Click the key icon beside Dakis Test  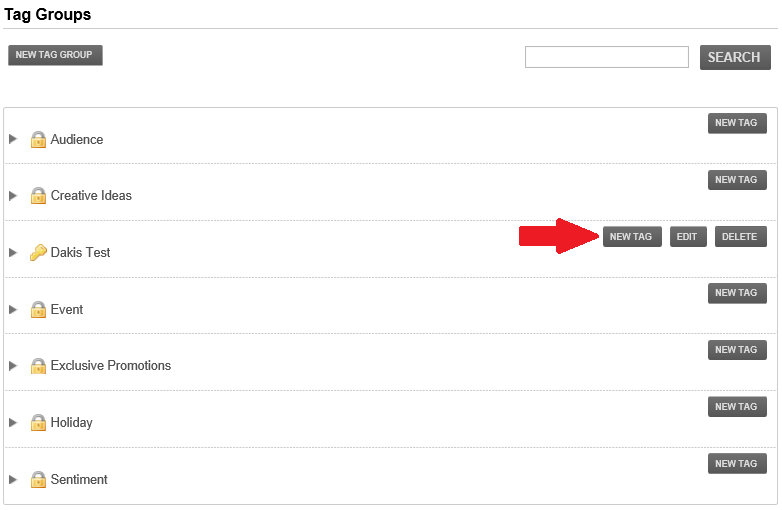click(x=38, y=253)
